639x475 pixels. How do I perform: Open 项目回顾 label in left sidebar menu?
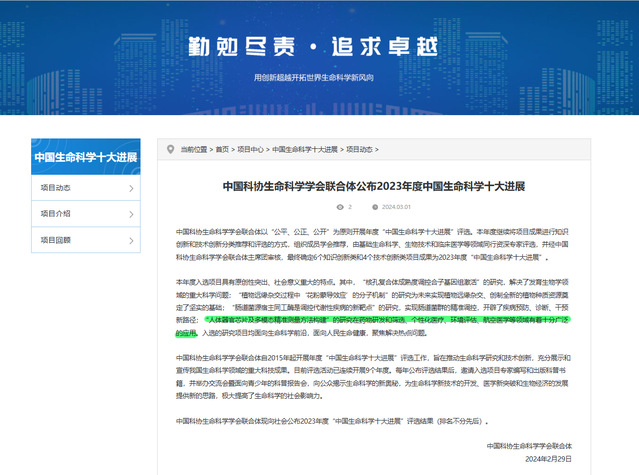click(55, 240)
